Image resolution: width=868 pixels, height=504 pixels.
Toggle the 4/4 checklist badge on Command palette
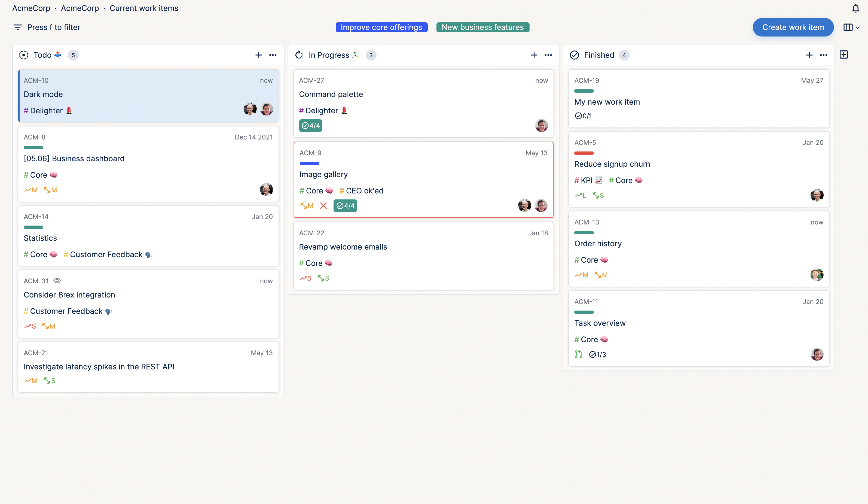(310, 126)
